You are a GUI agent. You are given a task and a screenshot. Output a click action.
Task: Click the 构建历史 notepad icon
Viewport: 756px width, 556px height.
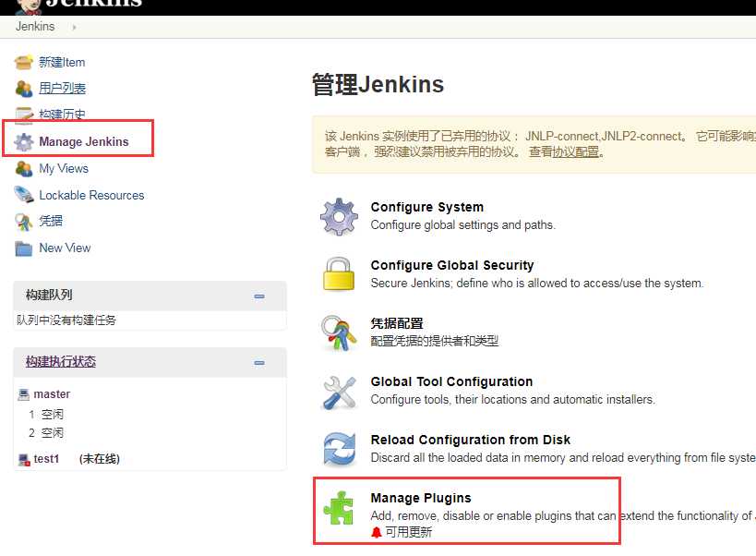[x=24, y=115]
